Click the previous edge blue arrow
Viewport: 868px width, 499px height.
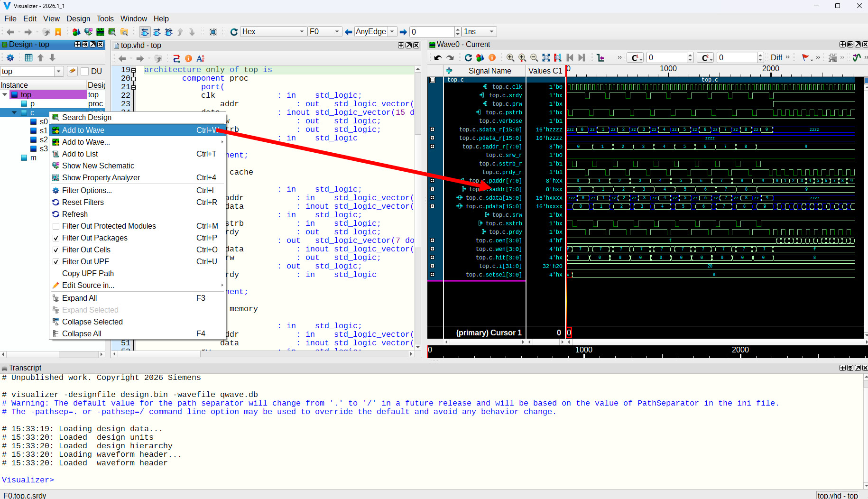(349, 32)
